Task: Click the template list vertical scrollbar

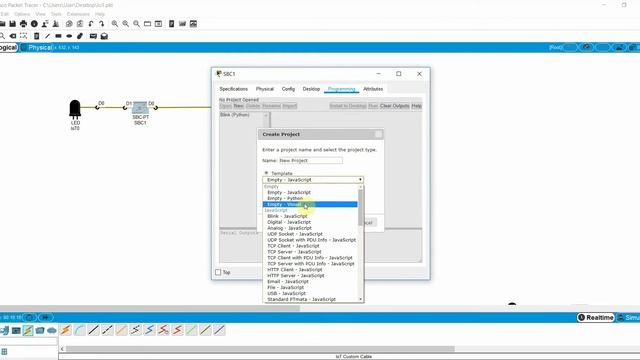Action: tap(360, 208)
